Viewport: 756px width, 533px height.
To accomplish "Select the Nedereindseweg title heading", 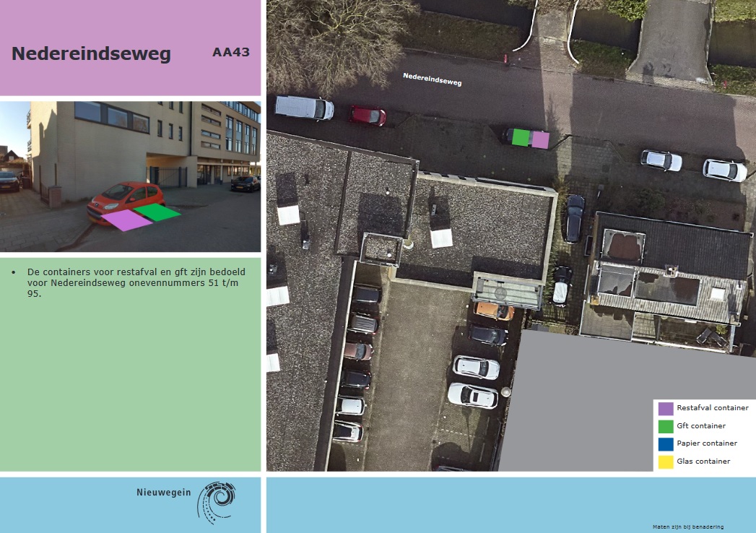I will tap(91, 54).
